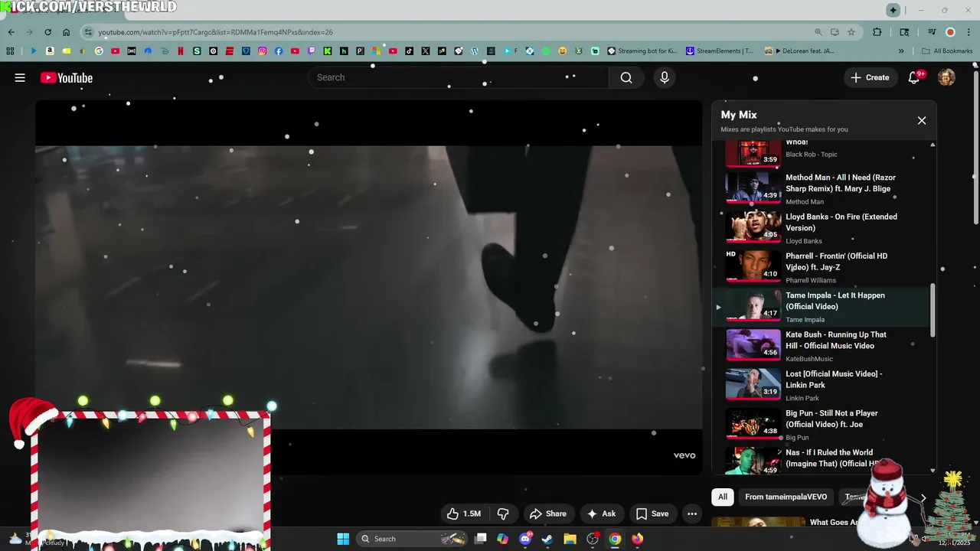Play Black Rob Whoa! thumbnail
This screenshot has width=980, height=551.
tap(753, 153)
